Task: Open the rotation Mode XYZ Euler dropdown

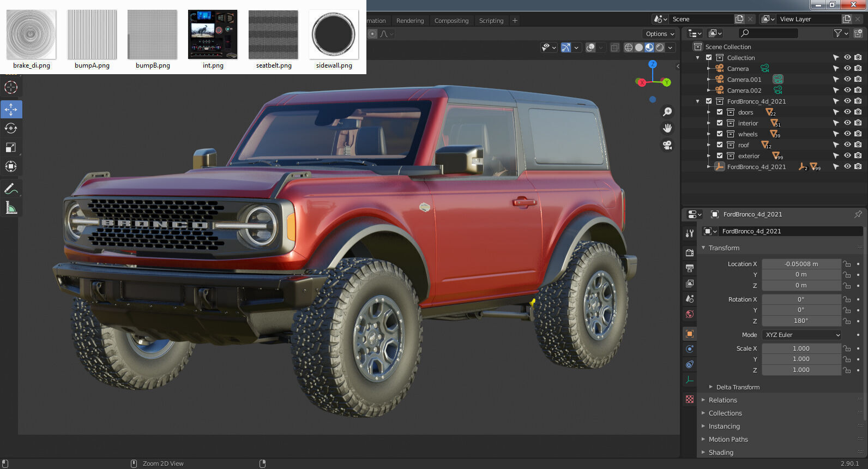Action: click(x=802, y=335)
